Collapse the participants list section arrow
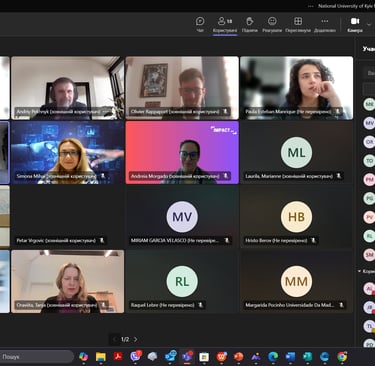 [359, 271]
